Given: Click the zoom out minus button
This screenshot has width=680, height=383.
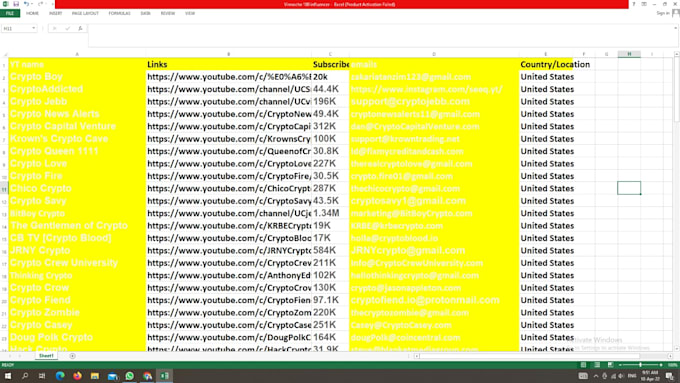Looking at the screenshot, I should tap(620, 365).
